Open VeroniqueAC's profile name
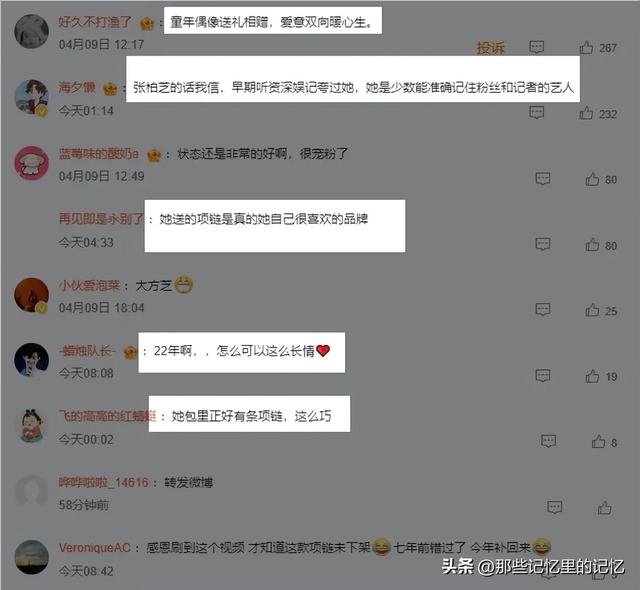Viewport: 640px width, 590px height. pos(94,548)
